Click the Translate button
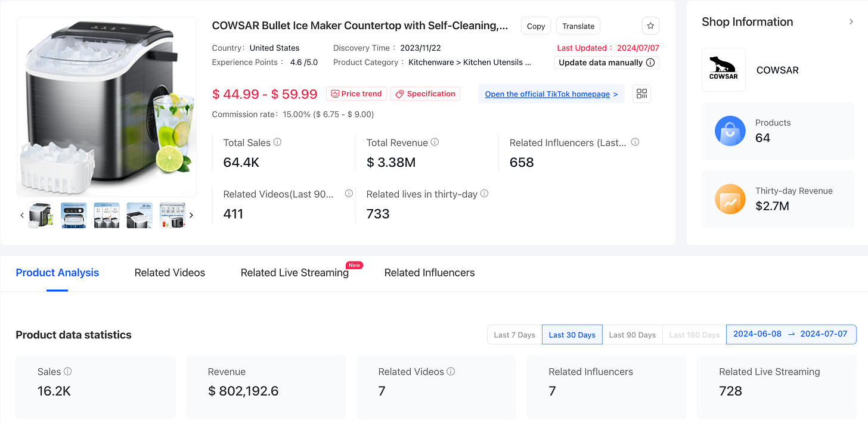 point(578,26)
